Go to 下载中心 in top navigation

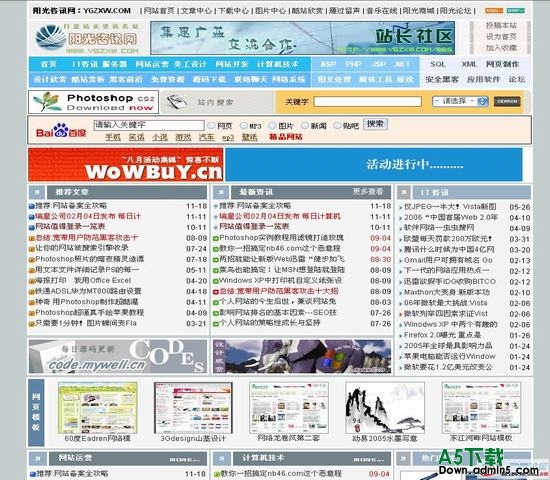[x=233, y=11]
